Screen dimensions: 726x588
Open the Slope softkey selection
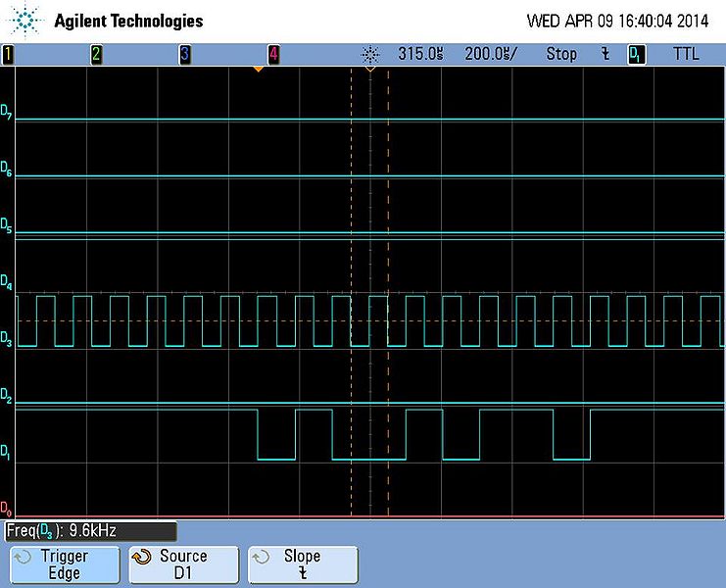pyautogui.click(x=302, y=565)
